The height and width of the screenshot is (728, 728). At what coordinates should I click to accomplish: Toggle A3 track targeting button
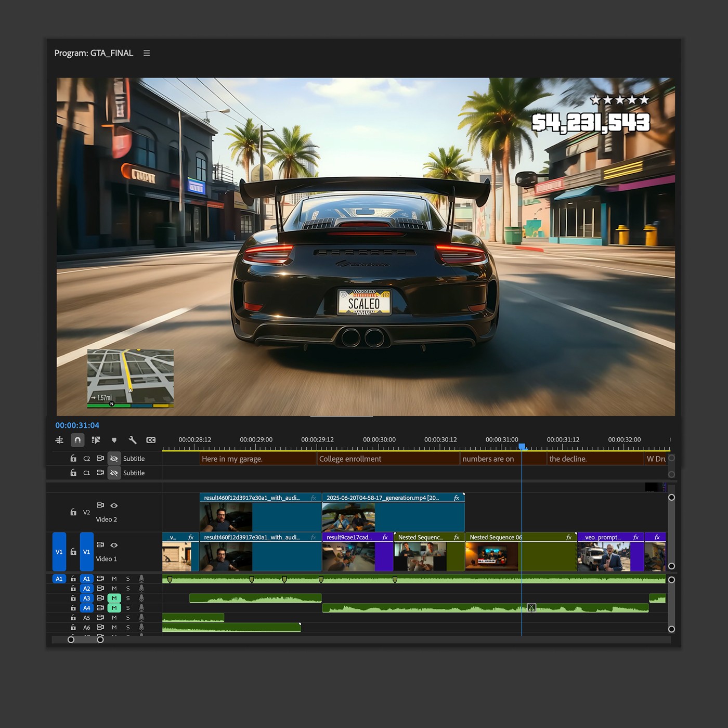pos(86,598)
